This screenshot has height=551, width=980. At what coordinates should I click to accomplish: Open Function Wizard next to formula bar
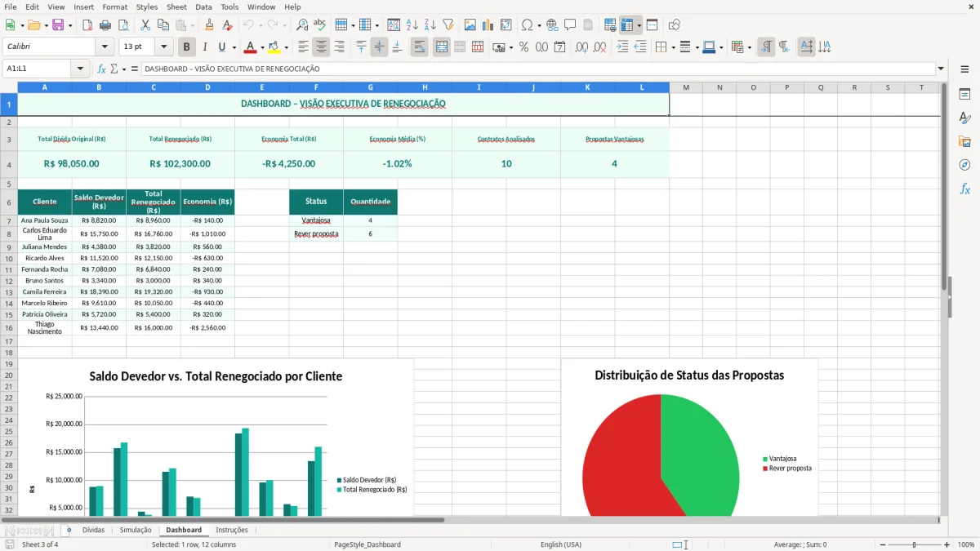coord(102,69)
